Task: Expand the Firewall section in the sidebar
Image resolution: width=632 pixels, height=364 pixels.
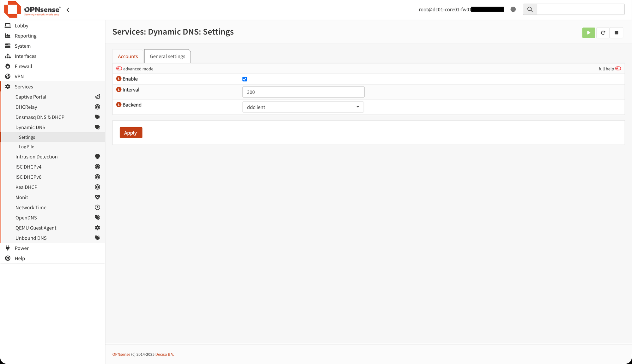Action: tap(23, 66)
